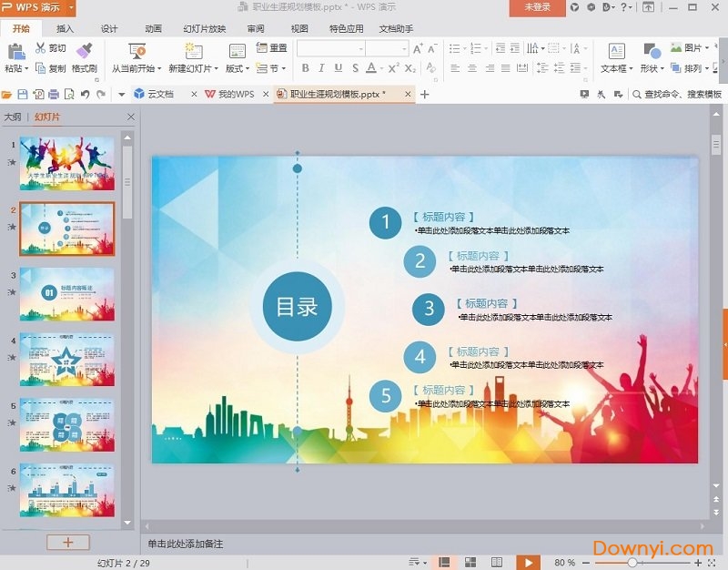Screen dimensions: 728x570
Task: Click the Format Painter (格式刷) icon
Action: tap(85, 51)
